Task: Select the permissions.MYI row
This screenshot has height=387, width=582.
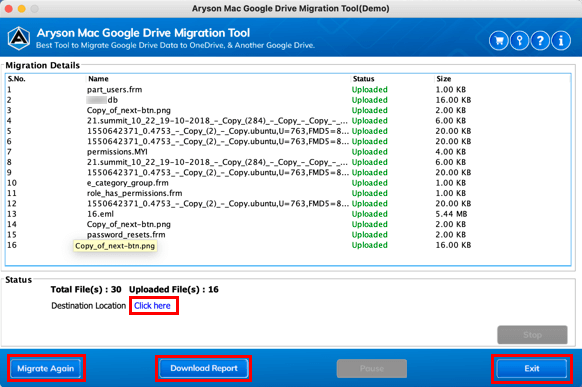Action: coord(288,152)
